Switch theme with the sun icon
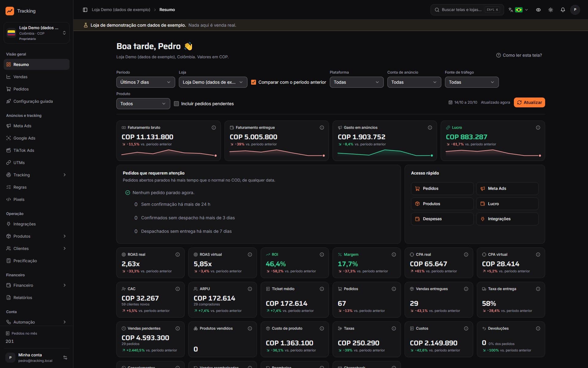This screenshot has width=588, height=368. coord(550,10)
